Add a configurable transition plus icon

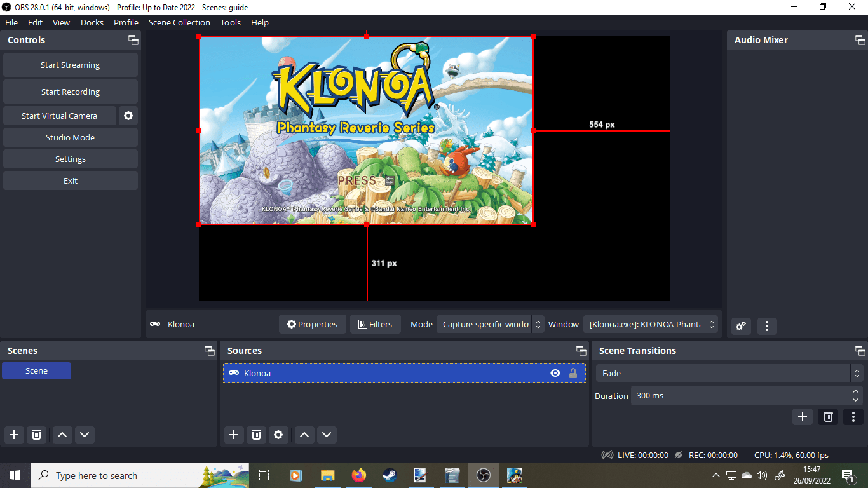pyautogui.click(x=803, y=417)
